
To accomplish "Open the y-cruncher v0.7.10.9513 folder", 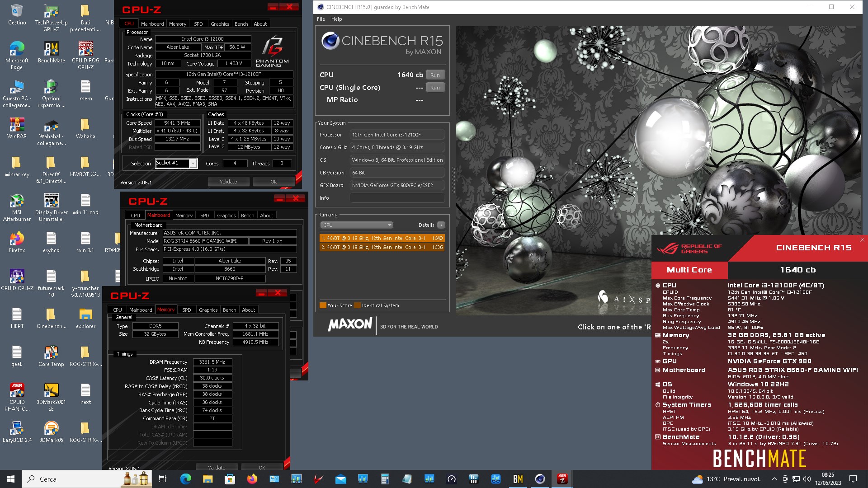I will coord(85,284).
